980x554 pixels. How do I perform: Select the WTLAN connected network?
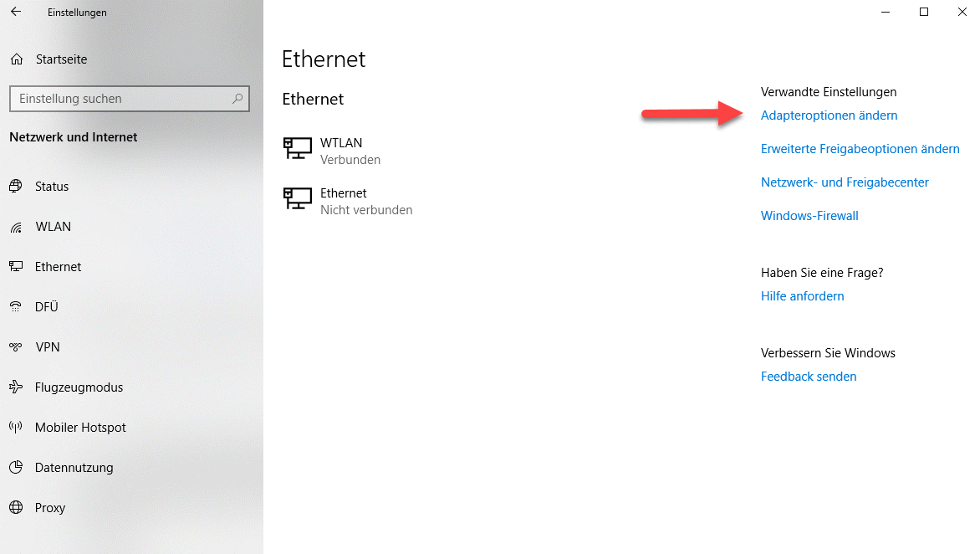point(341,151)
